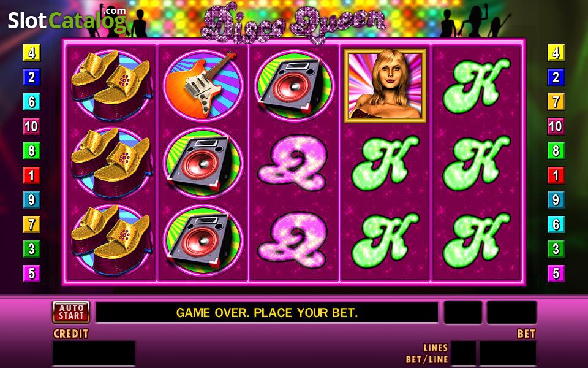588x368 pixels.
Task: Select the green payline 8 marker on left
Action: (x=32, y=151)
